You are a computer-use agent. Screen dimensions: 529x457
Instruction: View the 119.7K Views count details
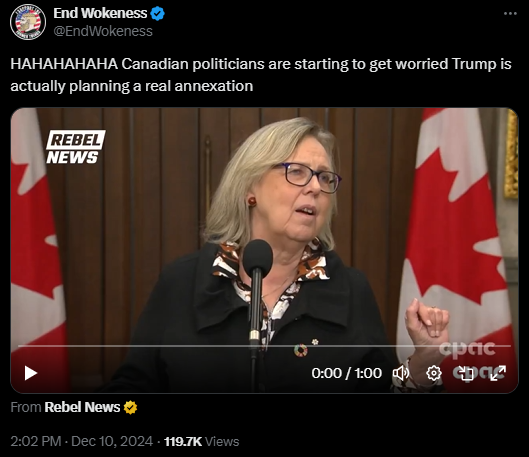tap(201, 441)
